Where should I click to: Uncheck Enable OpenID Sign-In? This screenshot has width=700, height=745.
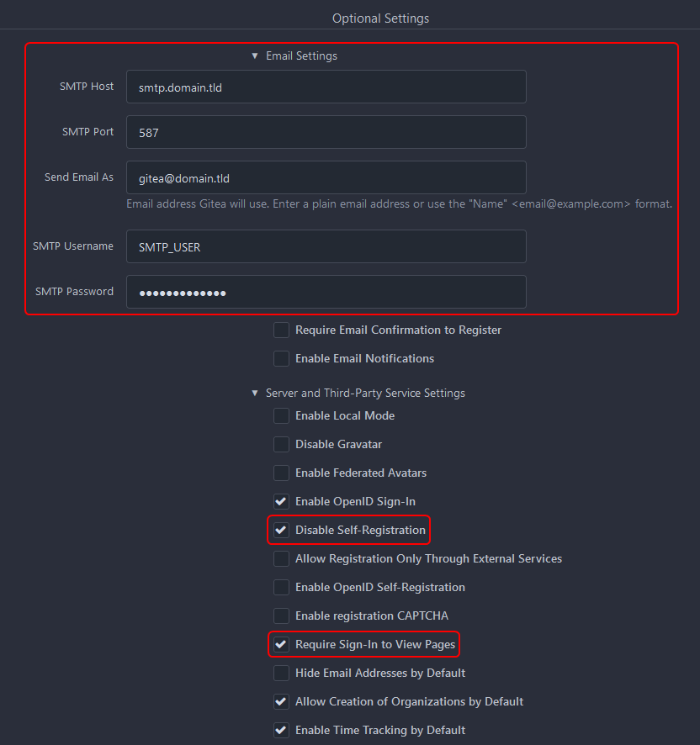pos(281,501)
